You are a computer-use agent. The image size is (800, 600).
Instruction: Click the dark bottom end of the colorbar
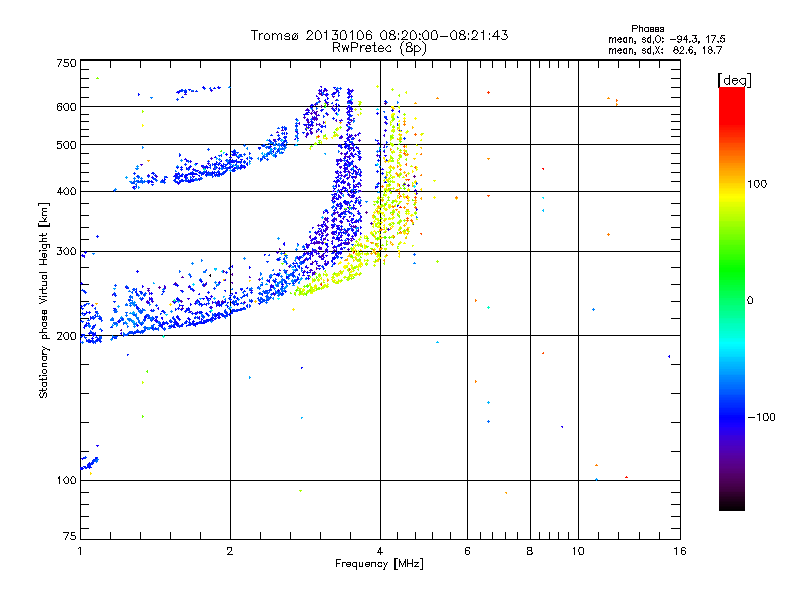tap(732, 503)
